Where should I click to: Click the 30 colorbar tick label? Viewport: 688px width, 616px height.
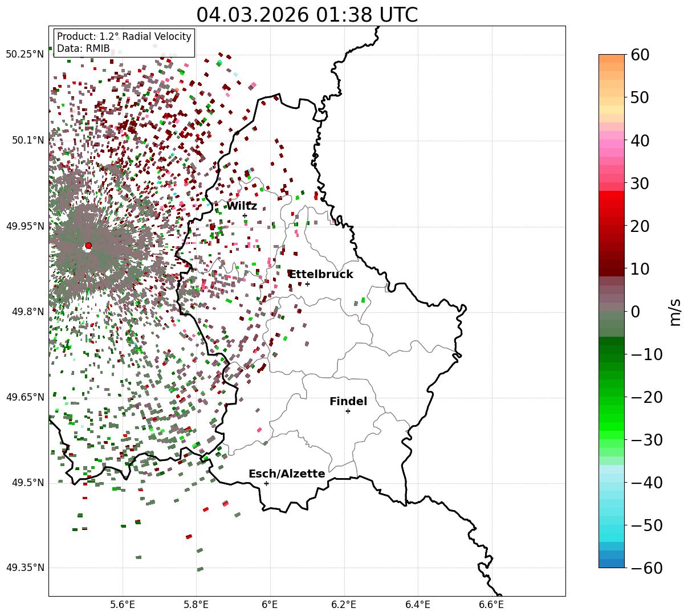[x=640, y=183]
